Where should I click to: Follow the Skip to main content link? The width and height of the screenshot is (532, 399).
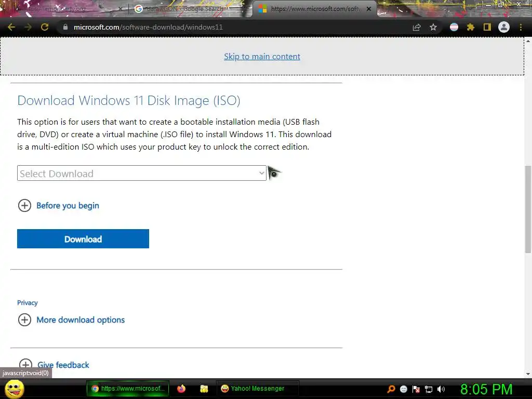(x=262, y=56)
